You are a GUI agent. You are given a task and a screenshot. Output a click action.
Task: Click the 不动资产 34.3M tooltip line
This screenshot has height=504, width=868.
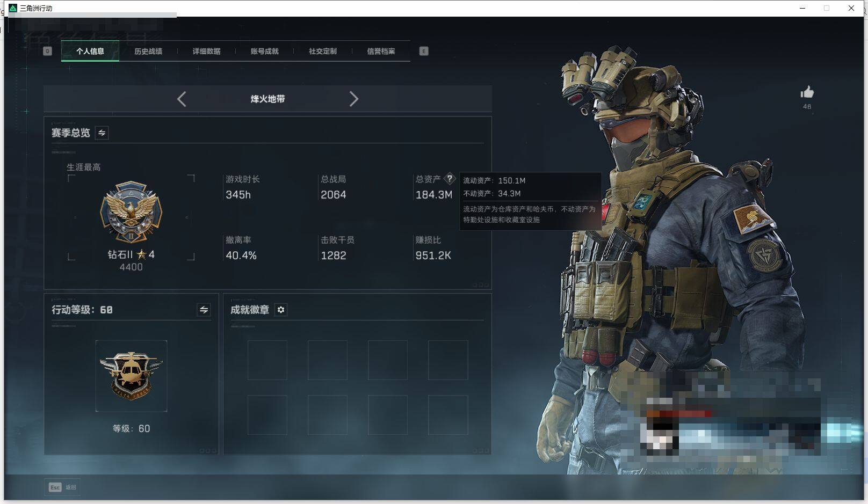point(492,193)
